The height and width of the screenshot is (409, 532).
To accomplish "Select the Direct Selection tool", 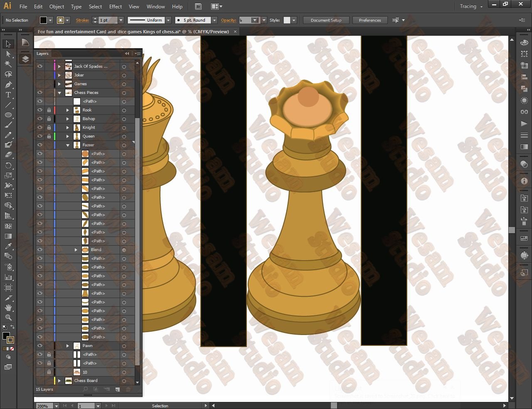I will click(x=8, y=54).
